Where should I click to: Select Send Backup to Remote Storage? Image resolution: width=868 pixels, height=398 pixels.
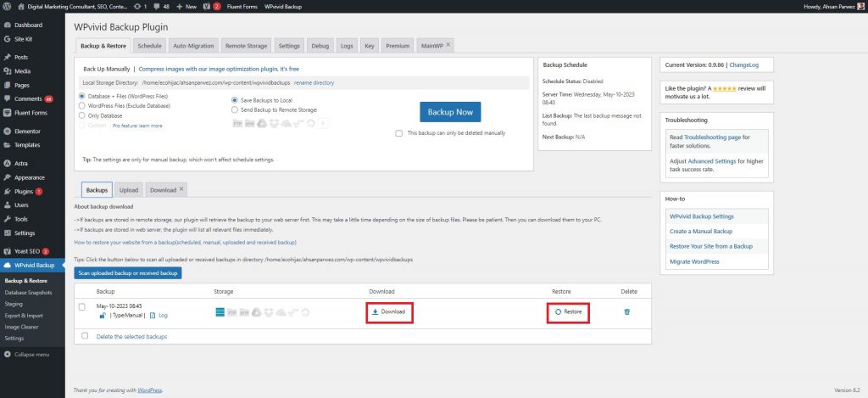[x=235, y=109]
